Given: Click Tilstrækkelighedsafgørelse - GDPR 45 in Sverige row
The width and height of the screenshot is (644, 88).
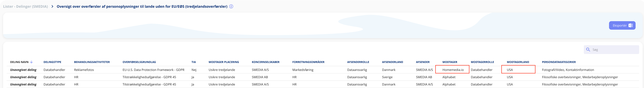Looking at the screenshot, I should [x=149, y=77].
